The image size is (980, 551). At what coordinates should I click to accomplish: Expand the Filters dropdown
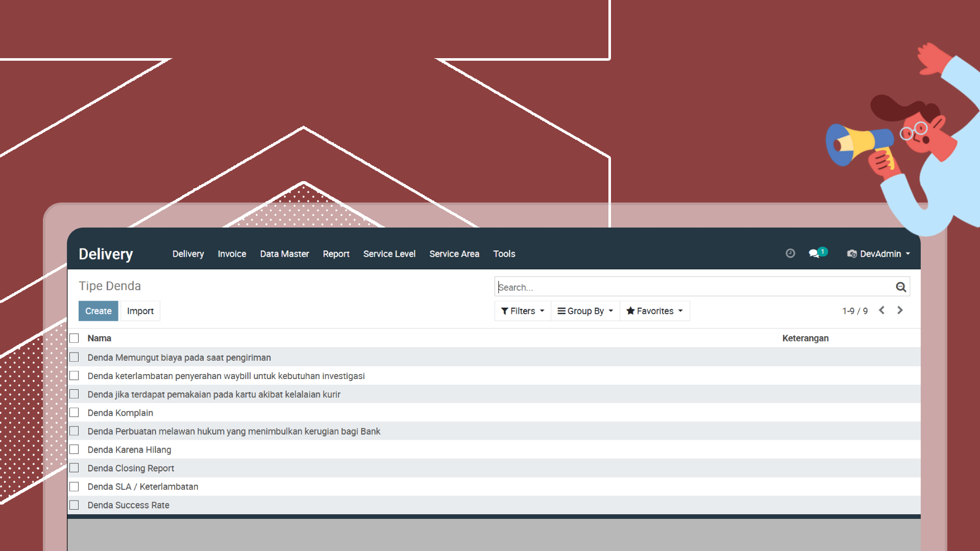point(523,311)
